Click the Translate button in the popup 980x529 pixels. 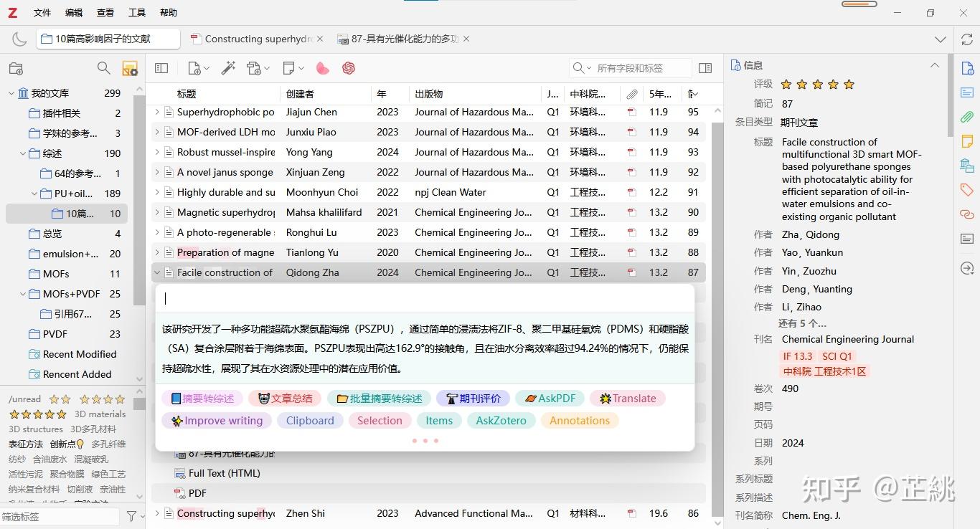pyautogui.click(x=628, y=399)
